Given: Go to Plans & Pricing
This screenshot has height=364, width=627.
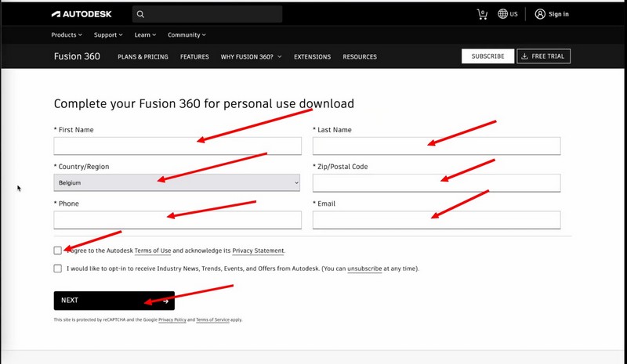Looking at the screenshot, I should click(143, 57).
